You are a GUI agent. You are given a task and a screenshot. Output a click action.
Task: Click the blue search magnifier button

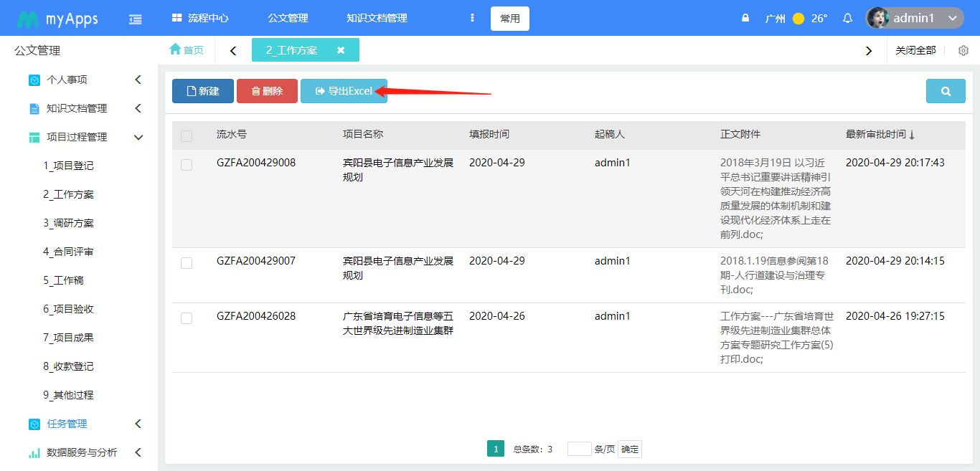tap(946, 92)
